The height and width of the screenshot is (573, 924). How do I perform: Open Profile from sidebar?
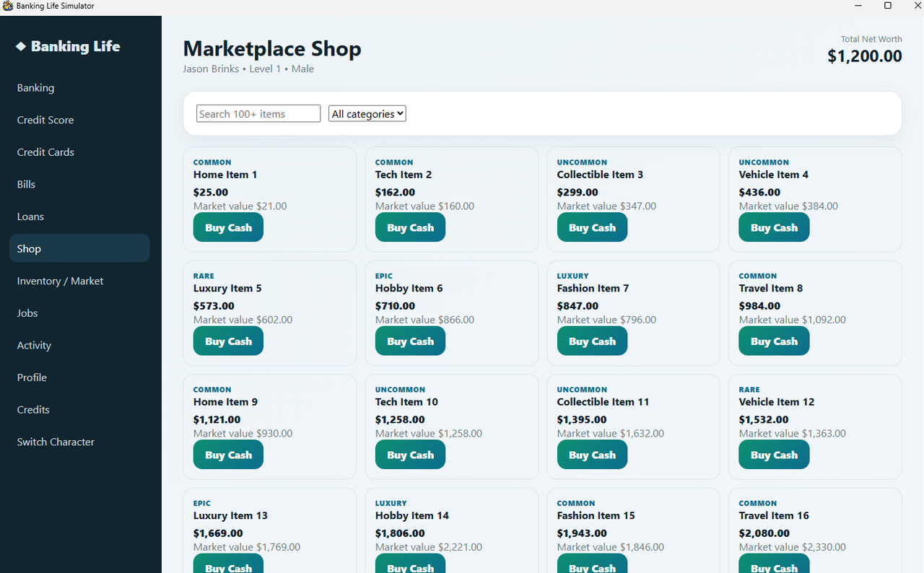[79, 377]
